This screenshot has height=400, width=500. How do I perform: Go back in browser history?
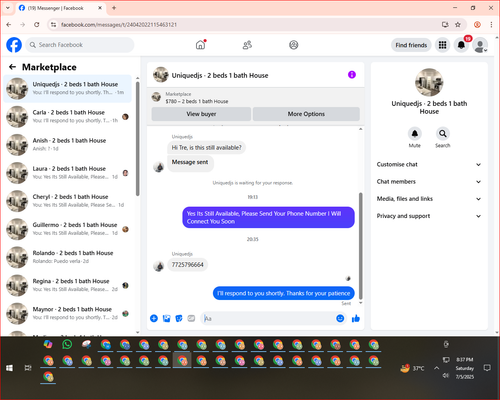click(9, 24)
